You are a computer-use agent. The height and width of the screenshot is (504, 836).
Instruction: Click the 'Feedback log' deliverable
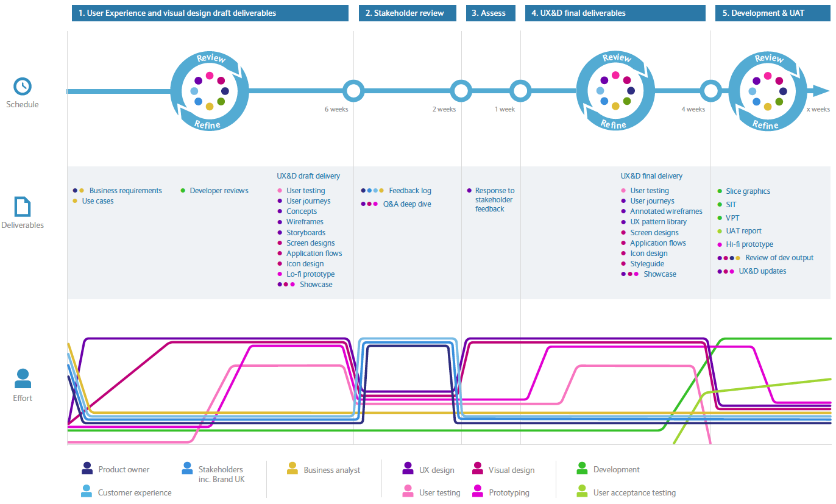[x=410, y=191]
